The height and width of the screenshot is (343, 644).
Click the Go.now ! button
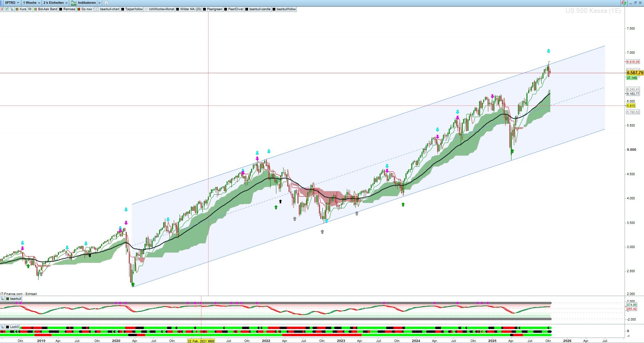[x=87, y=9]
